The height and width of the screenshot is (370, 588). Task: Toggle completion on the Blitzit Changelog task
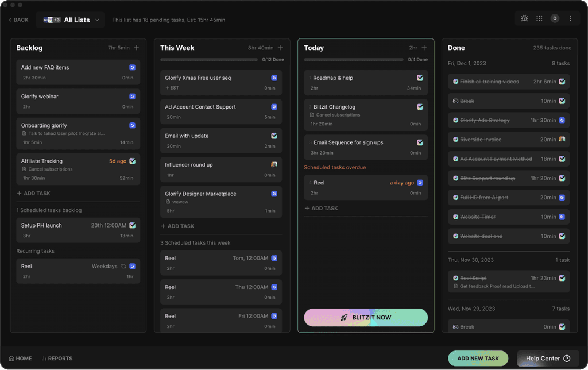tap(420, 106)
